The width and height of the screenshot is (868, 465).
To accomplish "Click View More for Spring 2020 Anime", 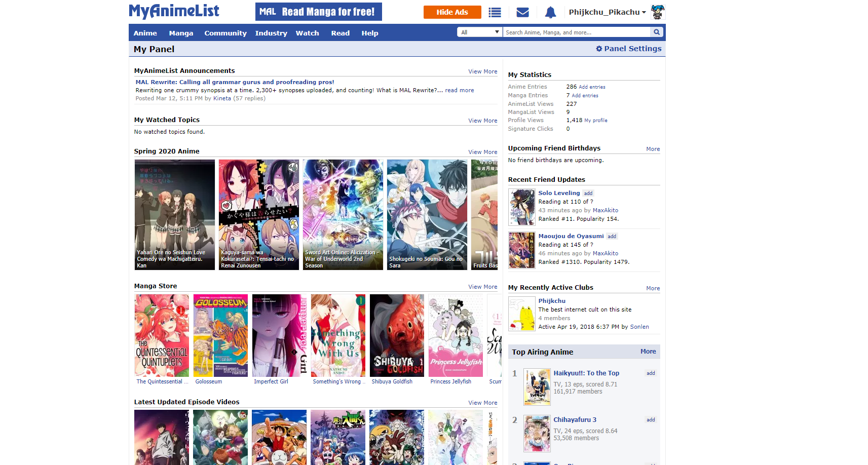I will coord(483,152).
